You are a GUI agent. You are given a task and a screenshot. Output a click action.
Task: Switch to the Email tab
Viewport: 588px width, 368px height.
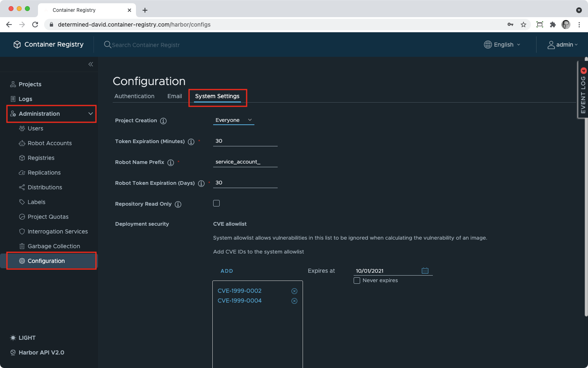pyautogui.click(x=175, y=96)
